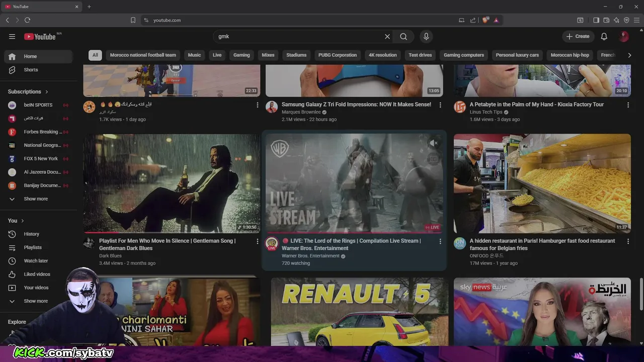Show more subscriptions

click(38, 199)
